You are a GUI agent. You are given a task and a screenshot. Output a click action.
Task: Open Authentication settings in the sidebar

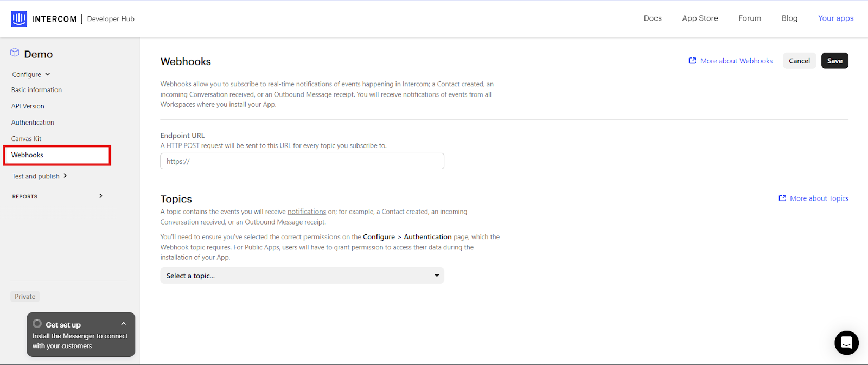pyautogui.click(x=33, y=123)
